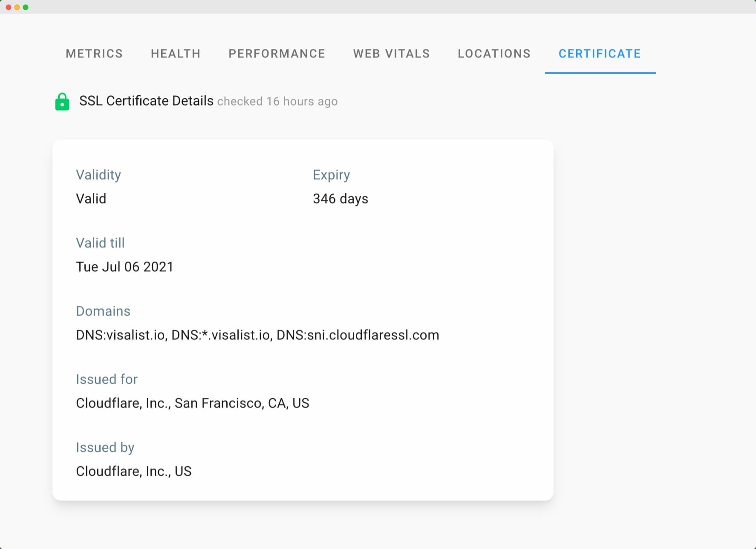Click the DNS:visalist.io domains list
Screen dimensions: 756x549
257,335
